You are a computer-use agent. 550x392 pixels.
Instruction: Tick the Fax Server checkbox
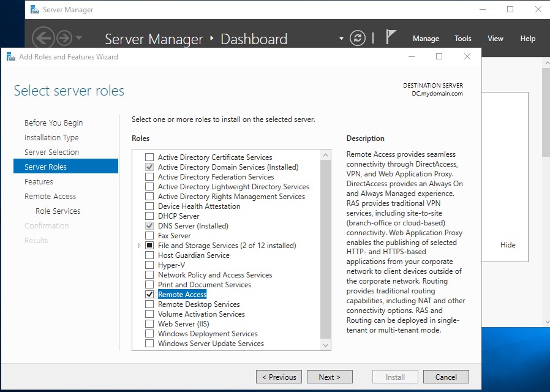point(149,236)
